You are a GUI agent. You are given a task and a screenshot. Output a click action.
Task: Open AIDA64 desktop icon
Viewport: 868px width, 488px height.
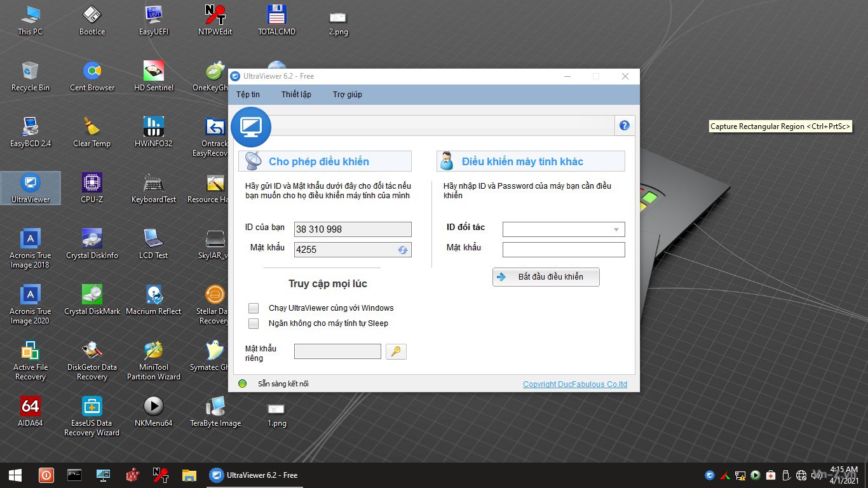30,412
